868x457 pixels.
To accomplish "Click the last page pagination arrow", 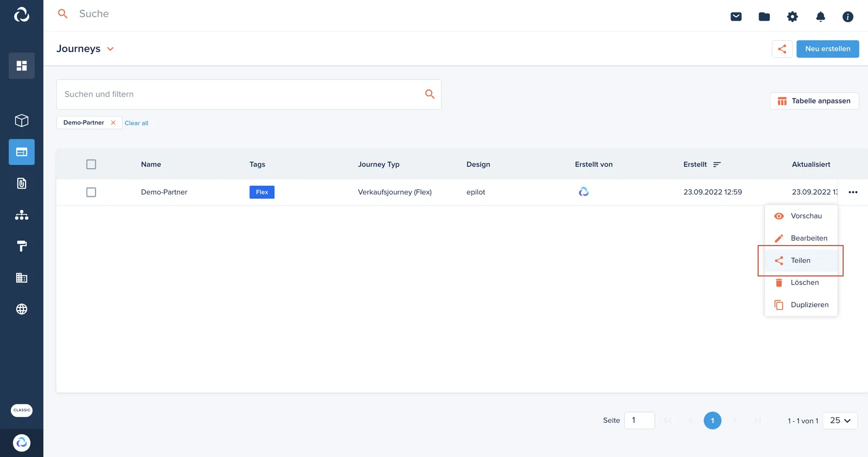I will pyautogui.click(x=757, y=421).
